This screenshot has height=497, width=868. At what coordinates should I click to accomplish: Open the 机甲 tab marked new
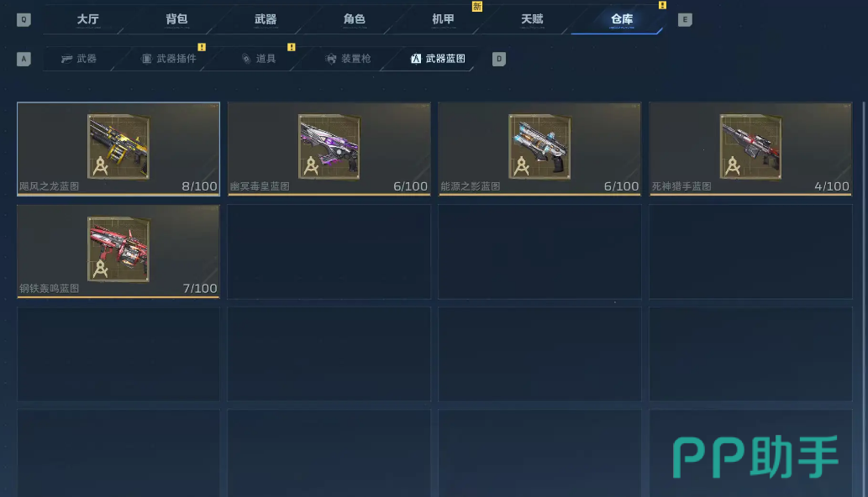[x=443, y=19]
